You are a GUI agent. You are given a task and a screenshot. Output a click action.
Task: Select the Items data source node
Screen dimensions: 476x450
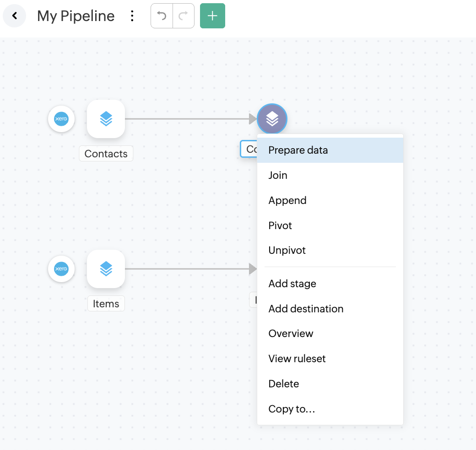[106, 269]
